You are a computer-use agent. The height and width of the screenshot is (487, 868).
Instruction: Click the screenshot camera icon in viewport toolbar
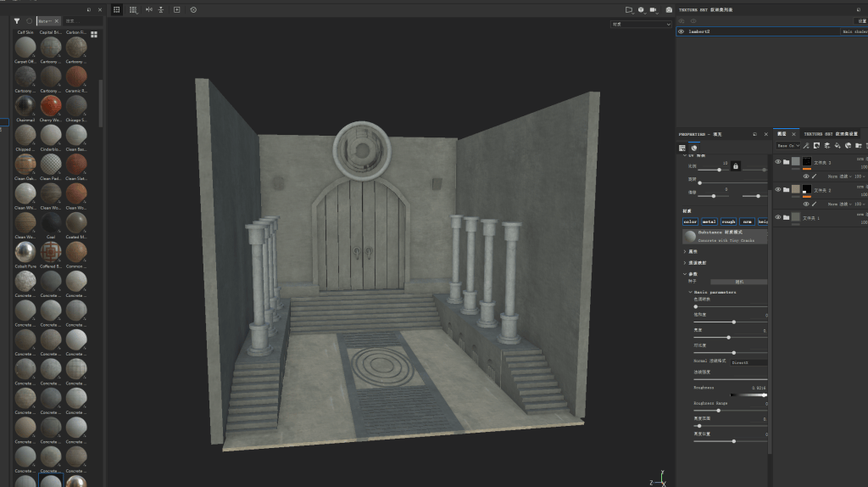tap(669, 10)
